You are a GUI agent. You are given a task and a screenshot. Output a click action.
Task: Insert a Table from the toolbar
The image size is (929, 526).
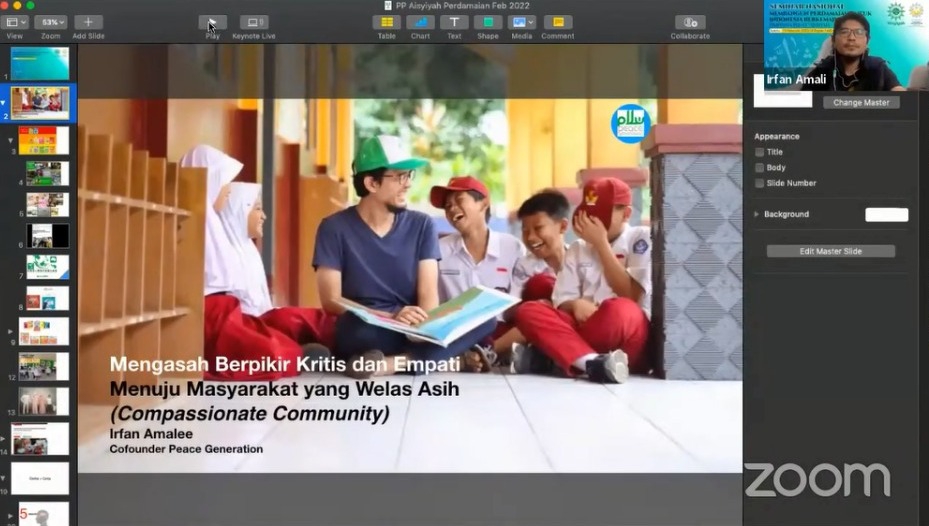(x=386, y=22)
